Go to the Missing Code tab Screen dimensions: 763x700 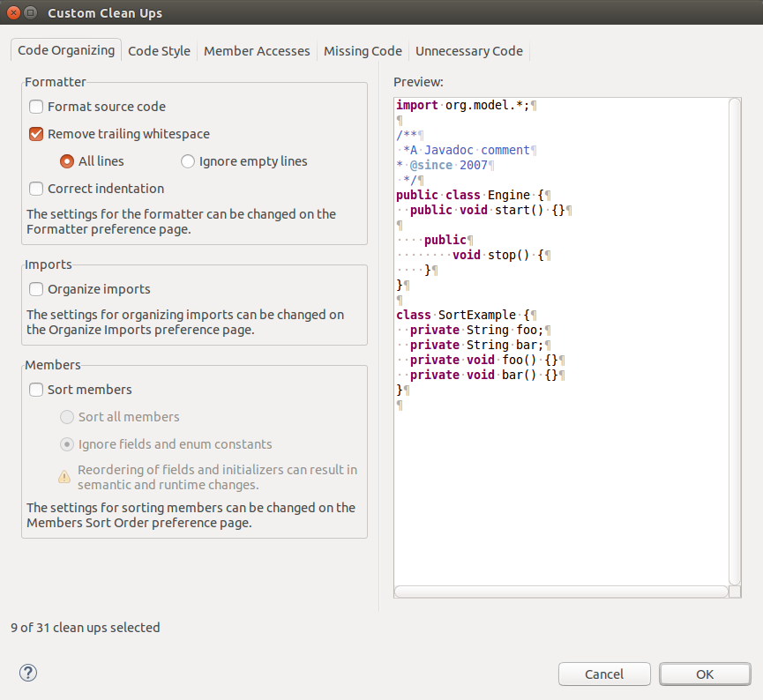[363, 51]
